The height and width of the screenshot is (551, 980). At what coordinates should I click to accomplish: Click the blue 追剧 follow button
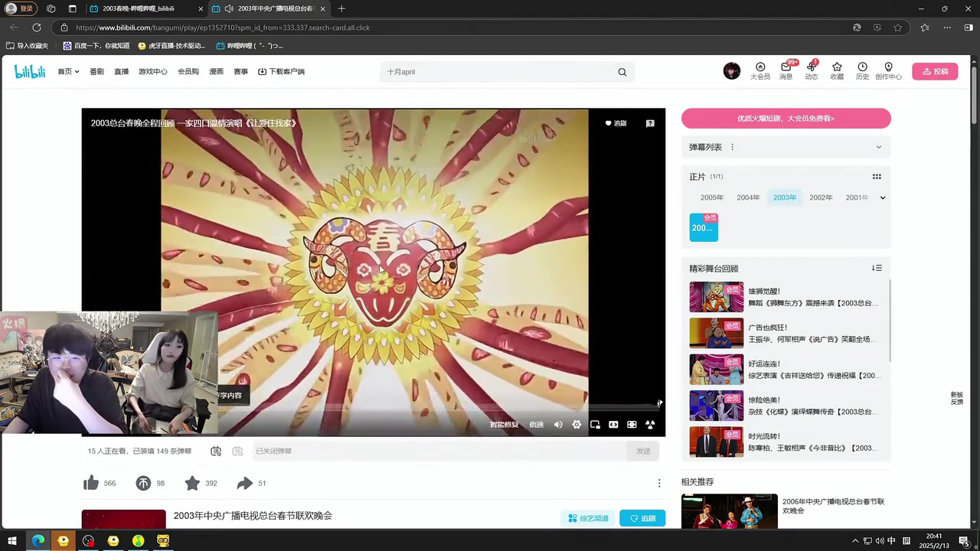coord(642,518)
